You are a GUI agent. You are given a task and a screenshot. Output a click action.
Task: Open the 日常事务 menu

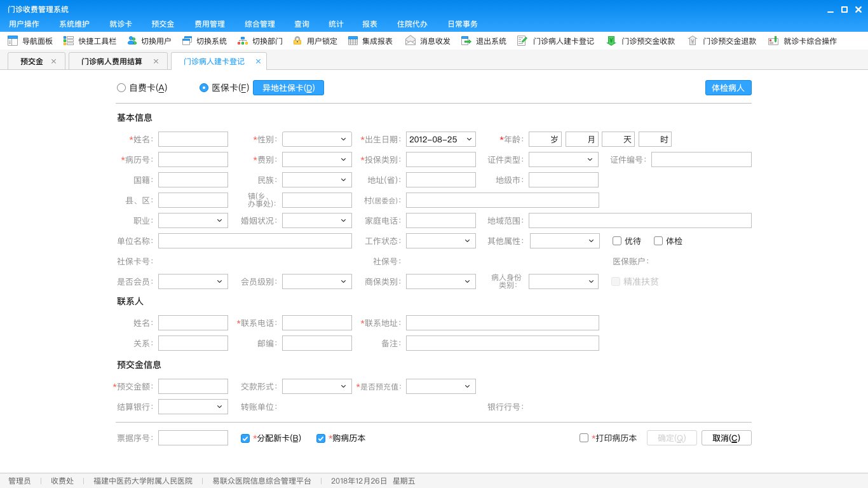coord(463,24)
